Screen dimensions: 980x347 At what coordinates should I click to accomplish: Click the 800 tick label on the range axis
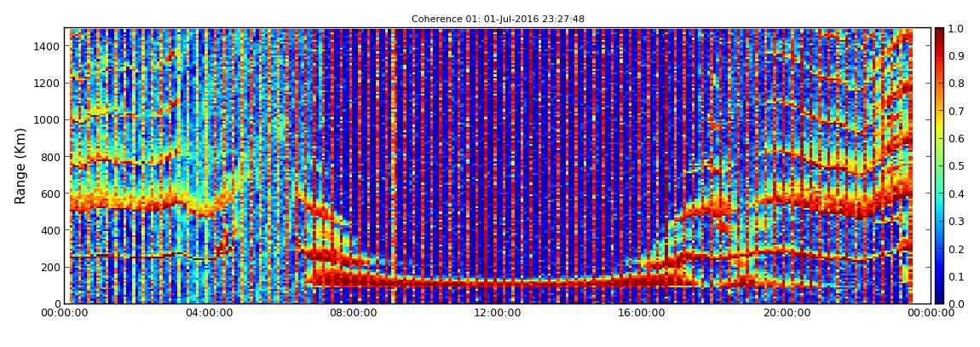[50, 157]
